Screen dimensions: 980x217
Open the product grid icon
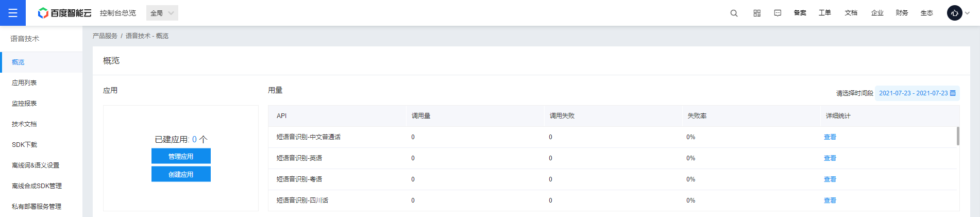[757, 13]
